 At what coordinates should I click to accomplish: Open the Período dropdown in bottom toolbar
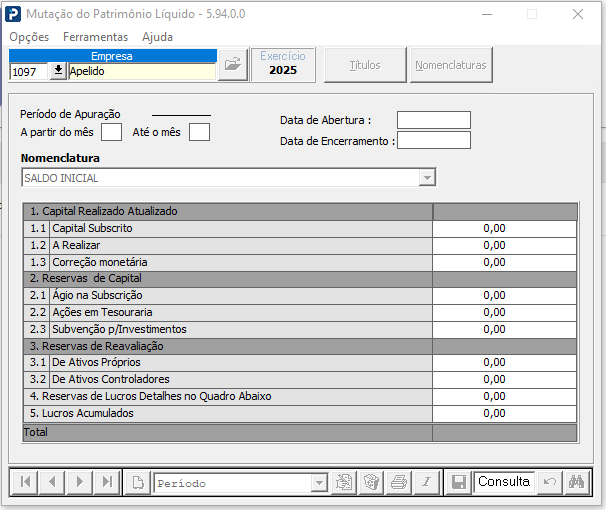[x=319, y=483]
